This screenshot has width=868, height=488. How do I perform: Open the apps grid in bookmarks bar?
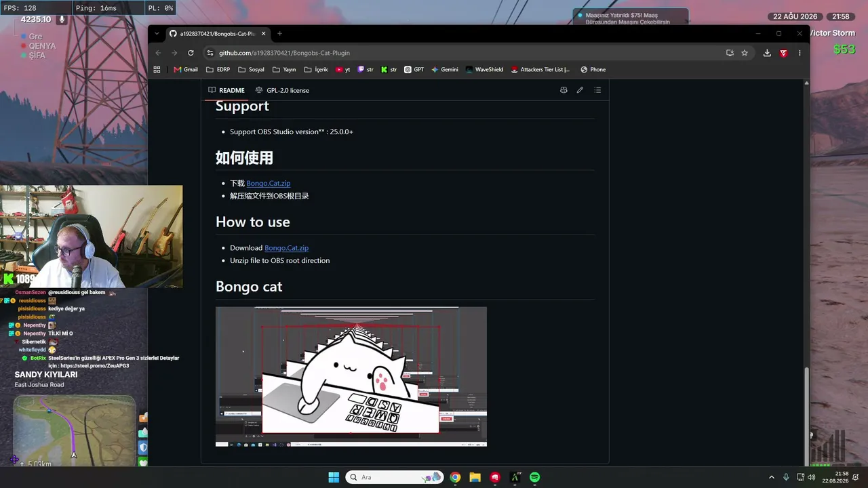click(157, 69)
